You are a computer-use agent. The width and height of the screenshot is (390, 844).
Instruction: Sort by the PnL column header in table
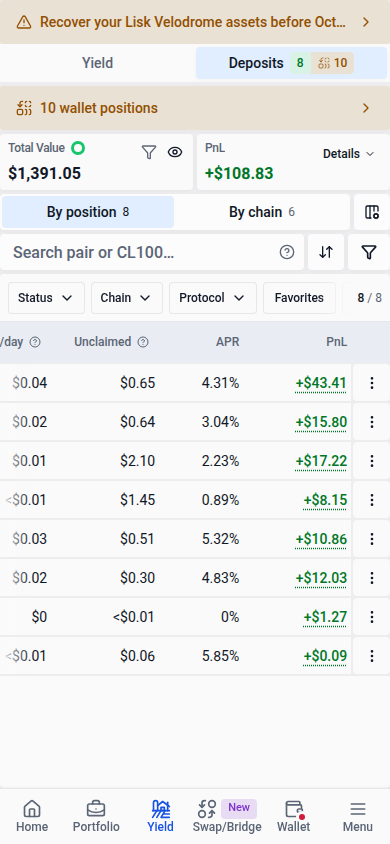337,342
